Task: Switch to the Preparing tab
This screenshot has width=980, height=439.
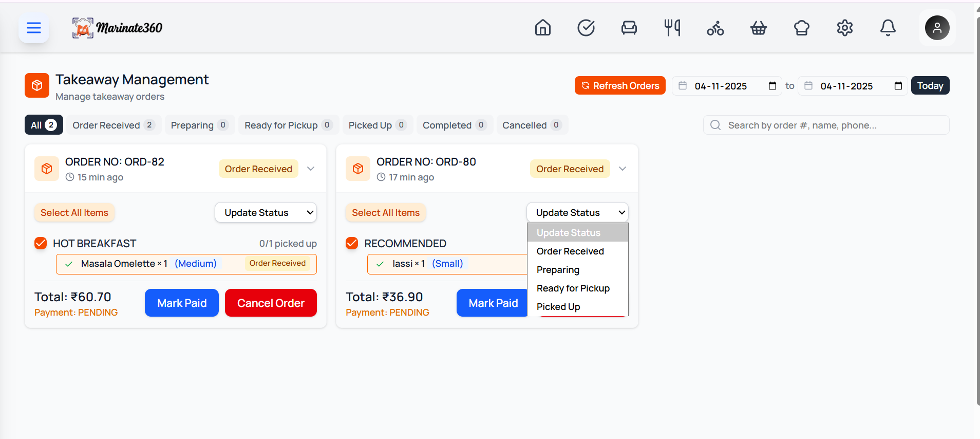Action: 199,125
